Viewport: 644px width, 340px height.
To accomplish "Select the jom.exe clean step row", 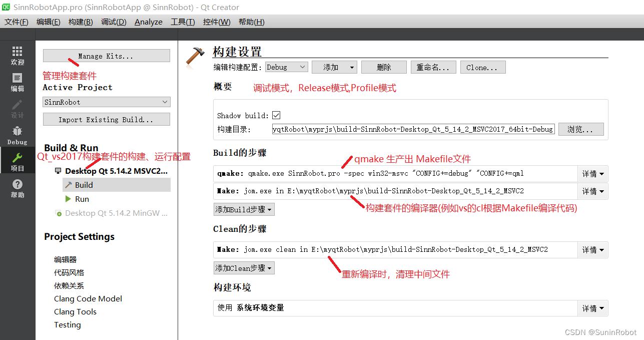I will tap(395, 249).
